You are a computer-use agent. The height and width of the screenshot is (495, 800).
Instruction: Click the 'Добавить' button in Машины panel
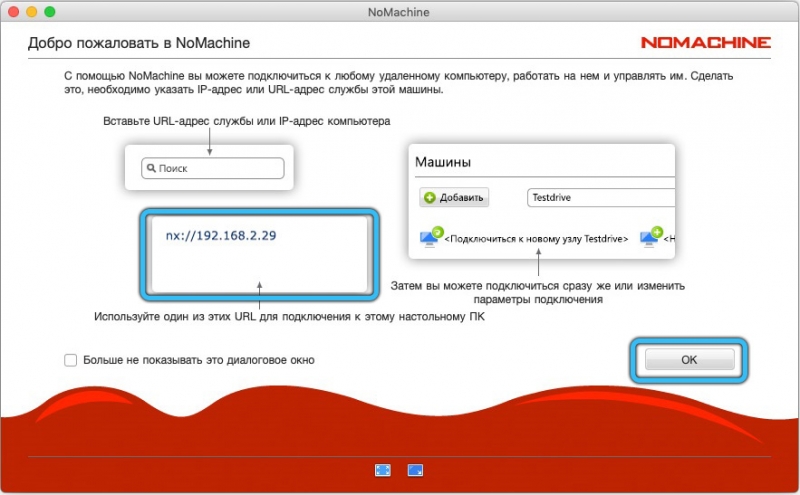[454, 197]
